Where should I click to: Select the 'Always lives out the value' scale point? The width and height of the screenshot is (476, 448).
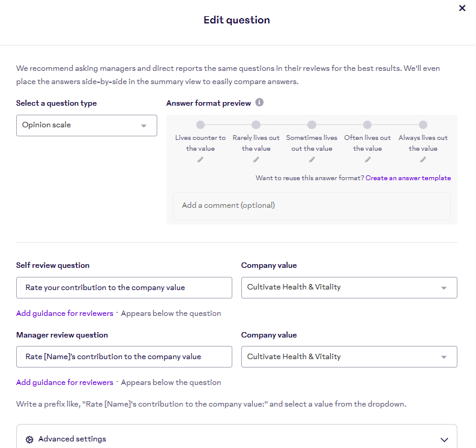(423, 125)
